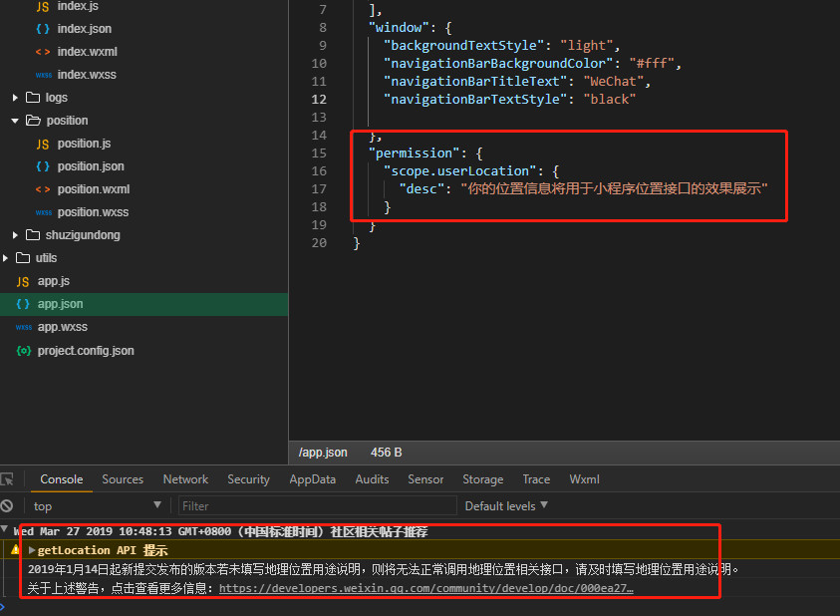Collapse the console log group arrow
The image size is (840, 616).
(x=5, y=529)
